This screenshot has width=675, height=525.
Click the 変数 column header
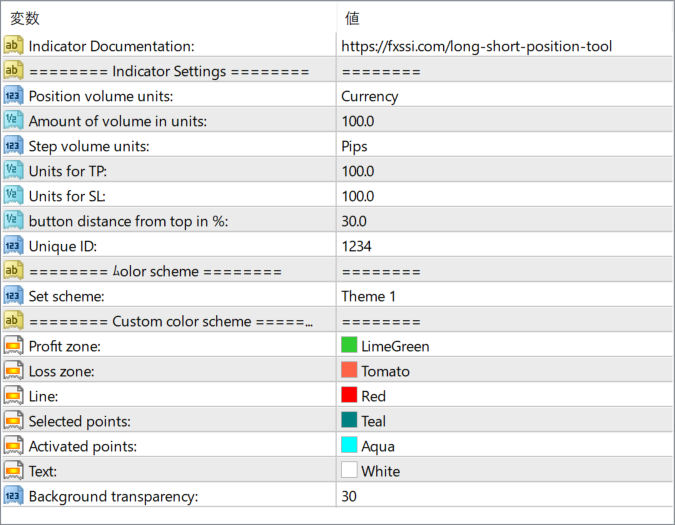(25, 18)
